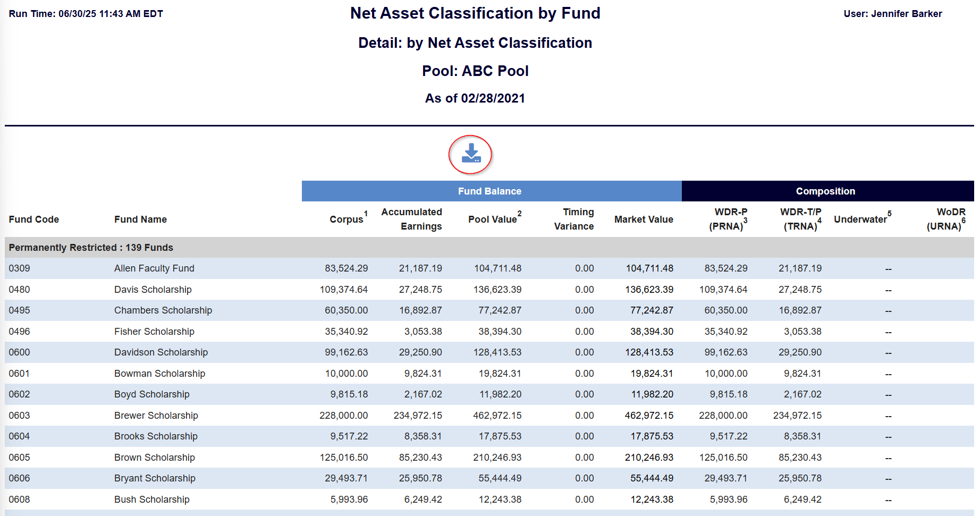
Task: Click the Corpus column header
Action: point(349,218)
